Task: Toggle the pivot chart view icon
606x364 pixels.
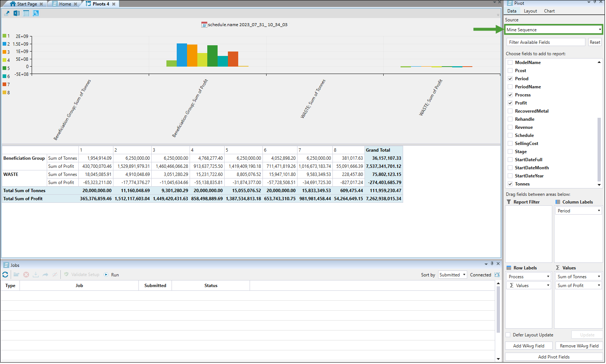Action: (36, 14)
